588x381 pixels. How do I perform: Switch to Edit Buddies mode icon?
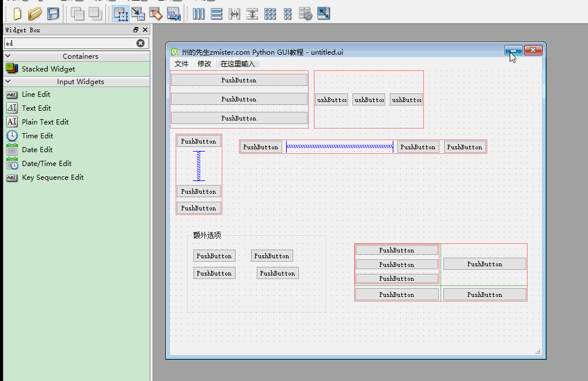[156, 14]
